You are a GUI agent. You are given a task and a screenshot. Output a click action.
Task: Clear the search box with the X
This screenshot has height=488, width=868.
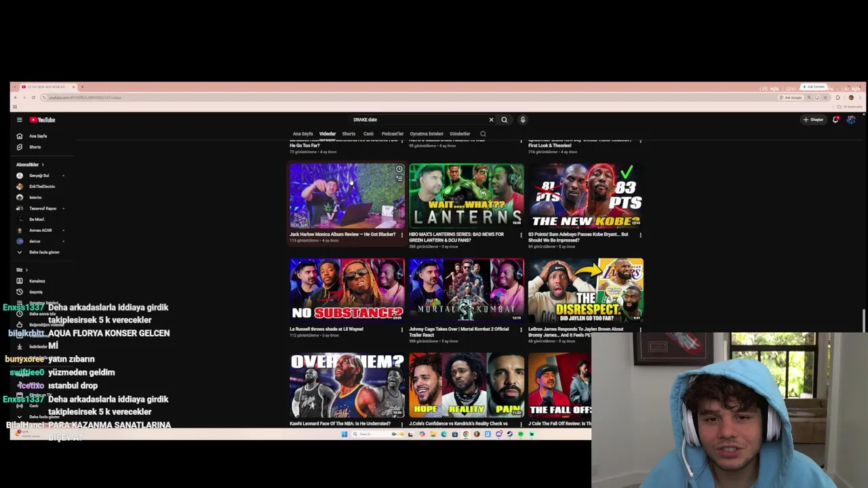(x=492, y=120)
